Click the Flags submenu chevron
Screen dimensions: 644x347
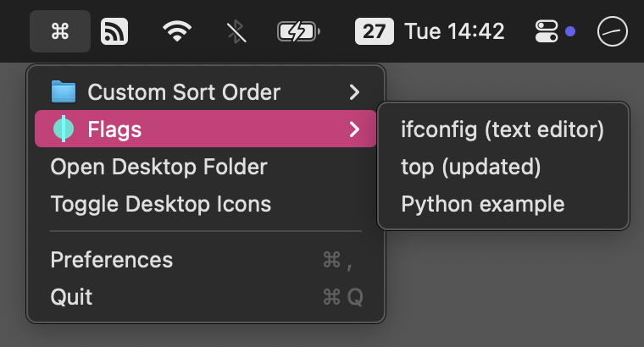(x=355, y=129)
